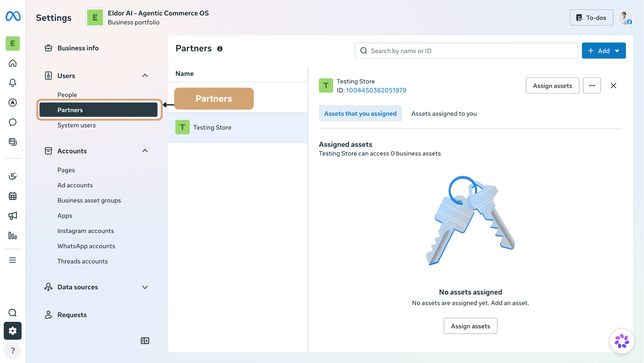Open Instagram accounts
This screenshot has height=363, width=644.
pyautogui.click(x=86, y=231)
